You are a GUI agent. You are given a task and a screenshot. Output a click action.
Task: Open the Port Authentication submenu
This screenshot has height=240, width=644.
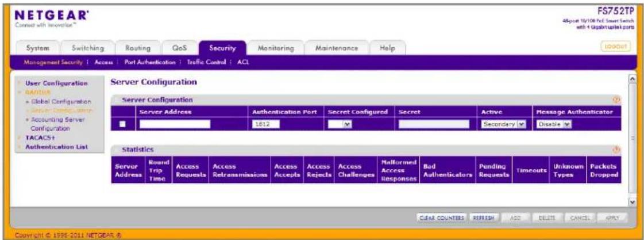pyautogui.click(x=149, y=63)
